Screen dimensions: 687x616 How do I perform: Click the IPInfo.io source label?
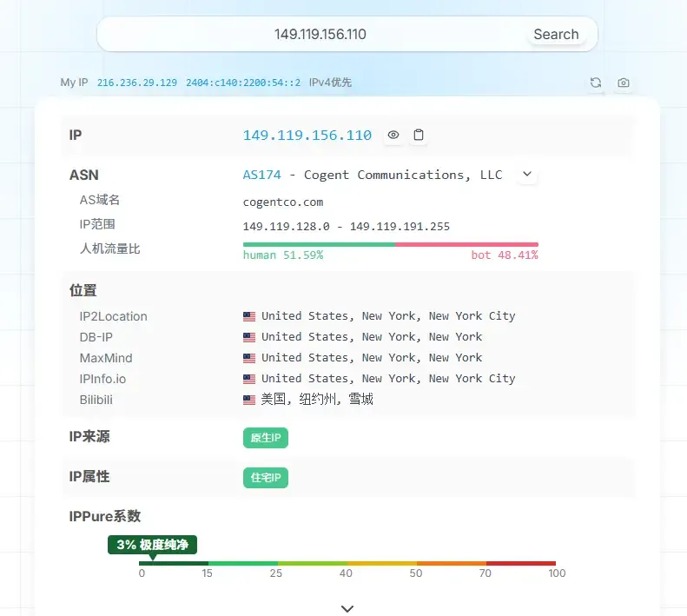tap(102, 379)
